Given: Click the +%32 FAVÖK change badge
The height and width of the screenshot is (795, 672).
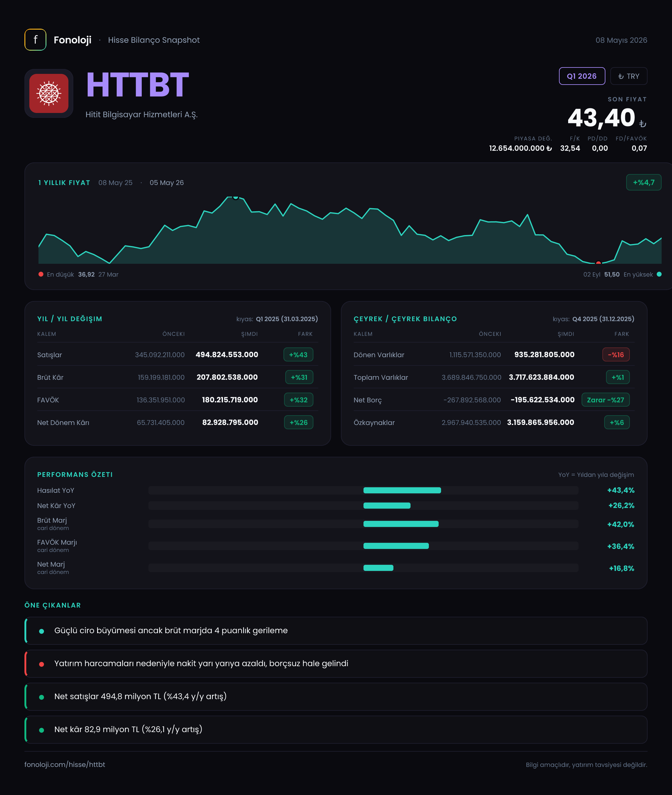Looking at the screenshot, I should click(x=299, y=400).
